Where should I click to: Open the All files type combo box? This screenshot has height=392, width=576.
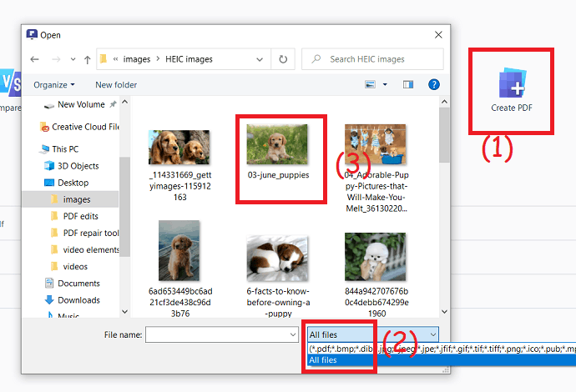point(373,334)
